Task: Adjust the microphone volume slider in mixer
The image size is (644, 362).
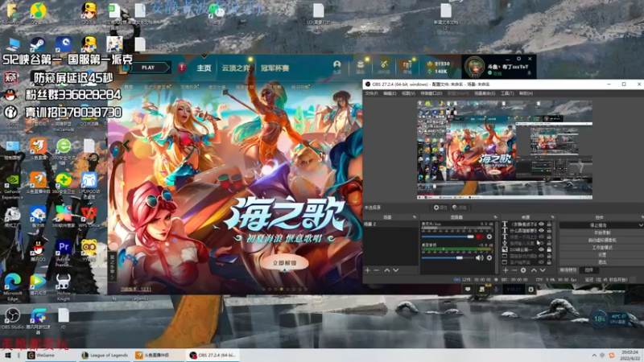Action: (448, 237)
